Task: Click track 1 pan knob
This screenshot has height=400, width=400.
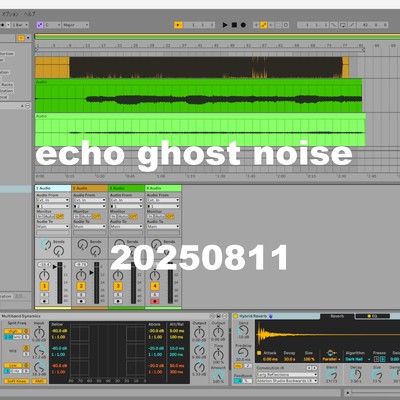Action: click(44, 275)
